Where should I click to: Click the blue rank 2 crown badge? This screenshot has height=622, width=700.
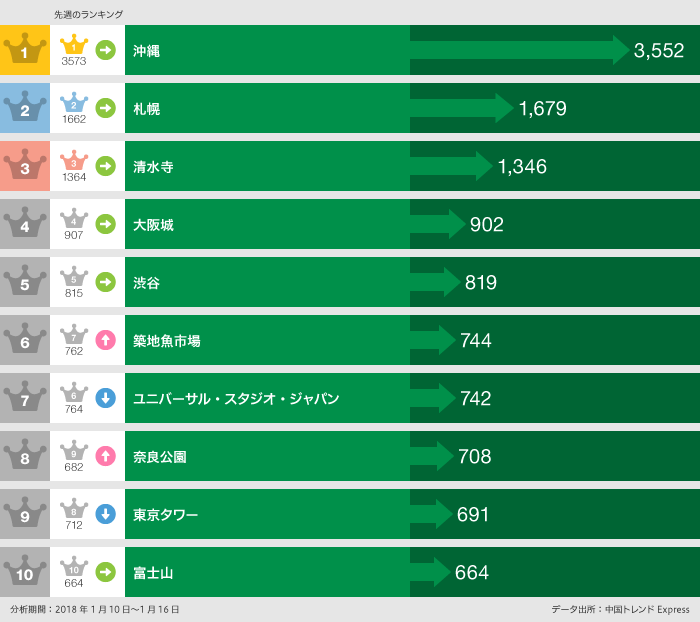pos(25,108)
